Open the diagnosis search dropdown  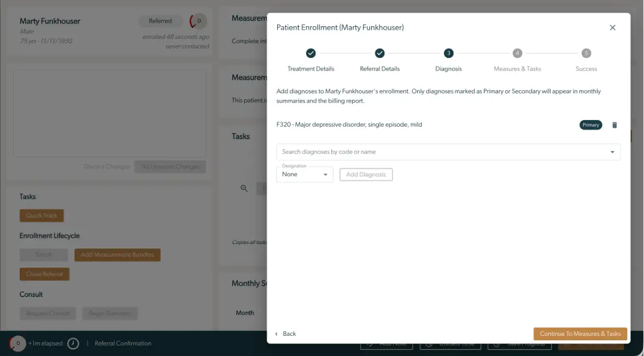click(612, 152)
